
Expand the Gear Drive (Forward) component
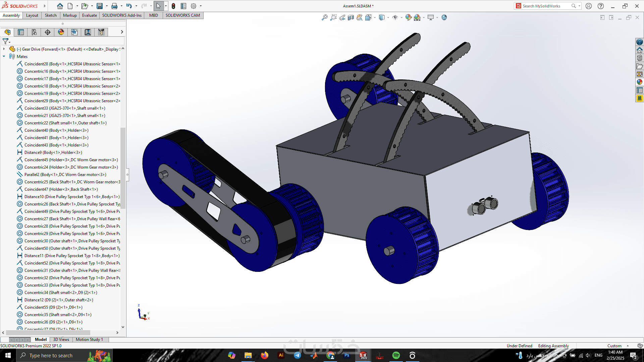4,49
